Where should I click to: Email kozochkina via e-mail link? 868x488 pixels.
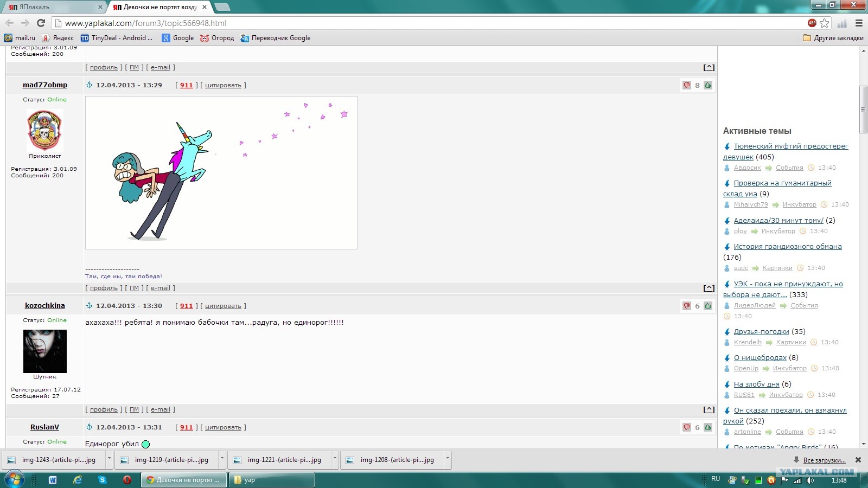[161, 409]
